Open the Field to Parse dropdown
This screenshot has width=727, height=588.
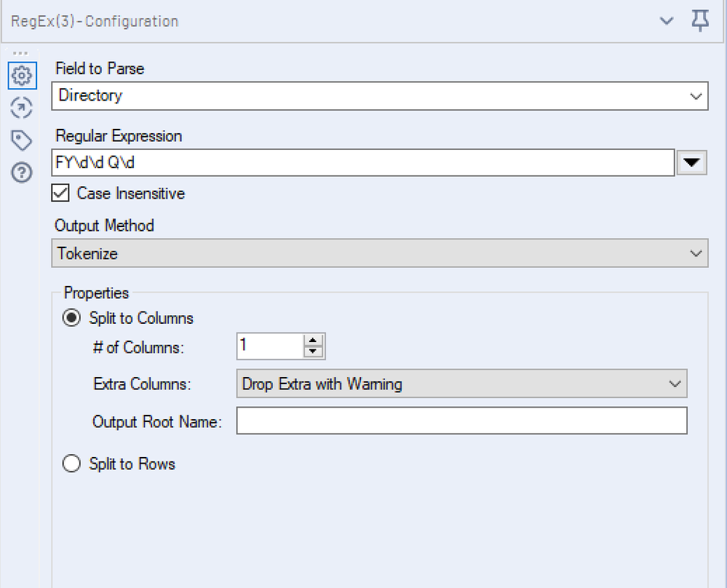379,95
